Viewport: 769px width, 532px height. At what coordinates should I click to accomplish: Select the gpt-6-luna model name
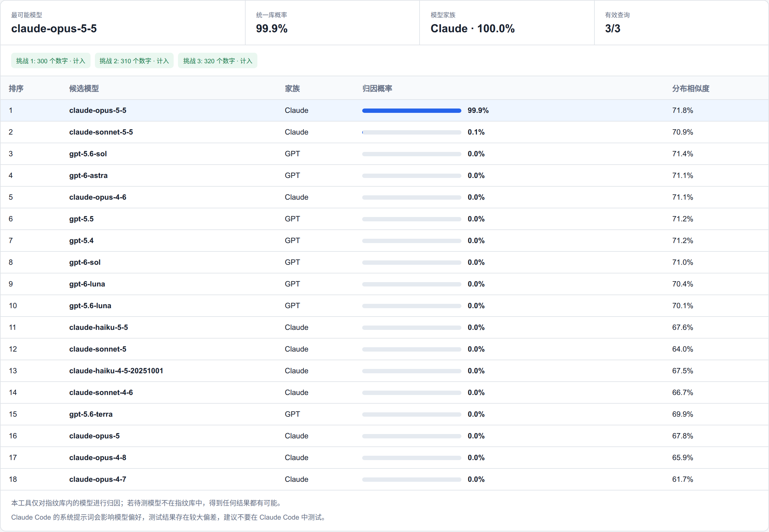coord(87,284)
